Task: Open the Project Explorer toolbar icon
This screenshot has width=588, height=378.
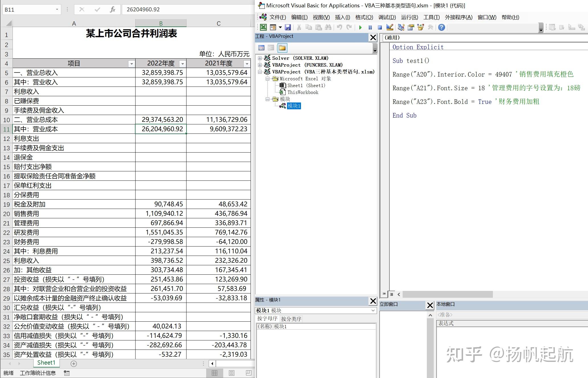Action: click(401, 27)
